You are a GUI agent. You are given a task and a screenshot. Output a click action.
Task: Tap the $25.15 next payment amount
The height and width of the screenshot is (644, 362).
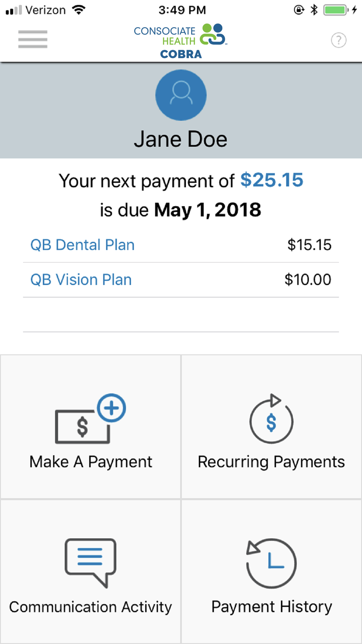(x=272, y=180)
